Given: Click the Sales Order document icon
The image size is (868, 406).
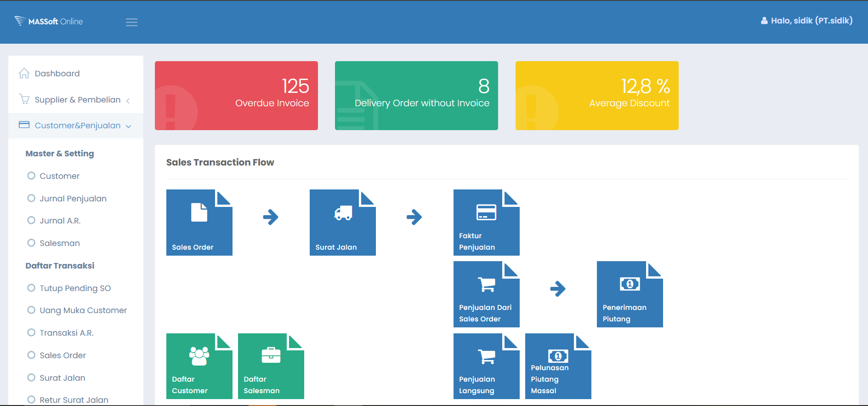Looking at the screenshot, I should click(x=199, y=212).
